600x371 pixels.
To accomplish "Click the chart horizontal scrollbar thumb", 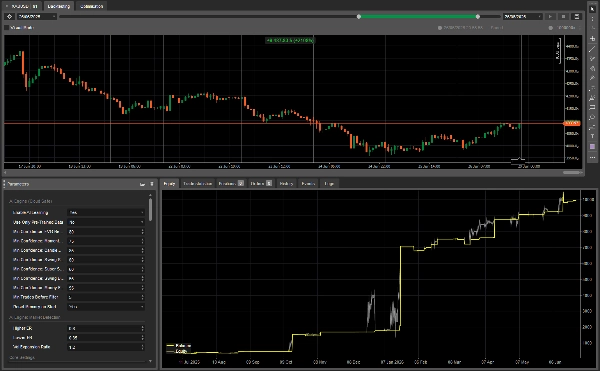I will 571,172.
